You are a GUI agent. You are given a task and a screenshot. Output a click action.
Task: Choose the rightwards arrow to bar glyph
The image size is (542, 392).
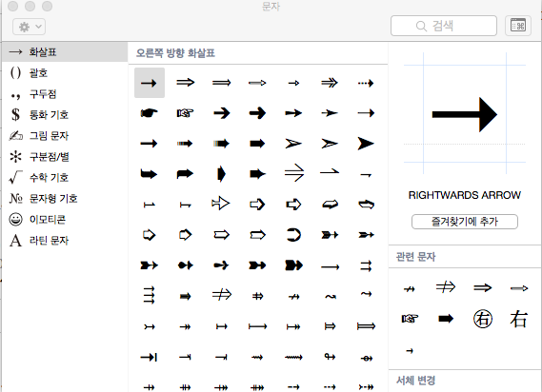(x=150, y=357)
